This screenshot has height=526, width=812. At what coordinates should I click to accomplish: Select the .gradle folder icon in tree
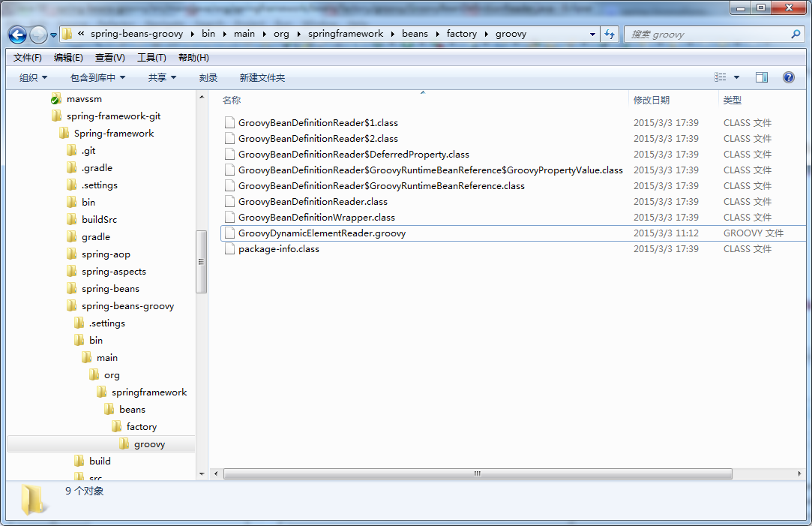pos(72,168)
